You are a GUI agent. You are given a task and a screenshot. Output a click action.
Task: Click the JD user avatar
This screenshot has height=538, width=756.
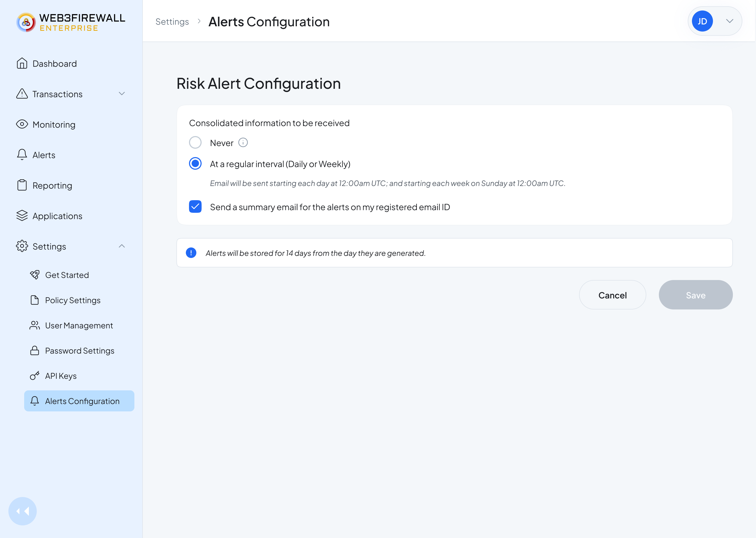point(702,21)
